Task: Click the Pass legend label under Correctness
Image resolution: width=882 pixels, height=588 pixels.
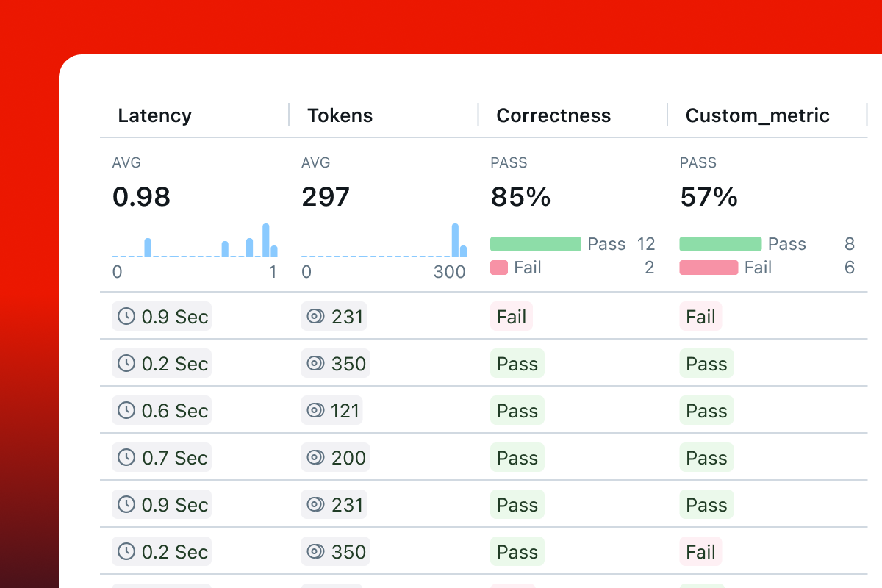Action: coord(606,243)
